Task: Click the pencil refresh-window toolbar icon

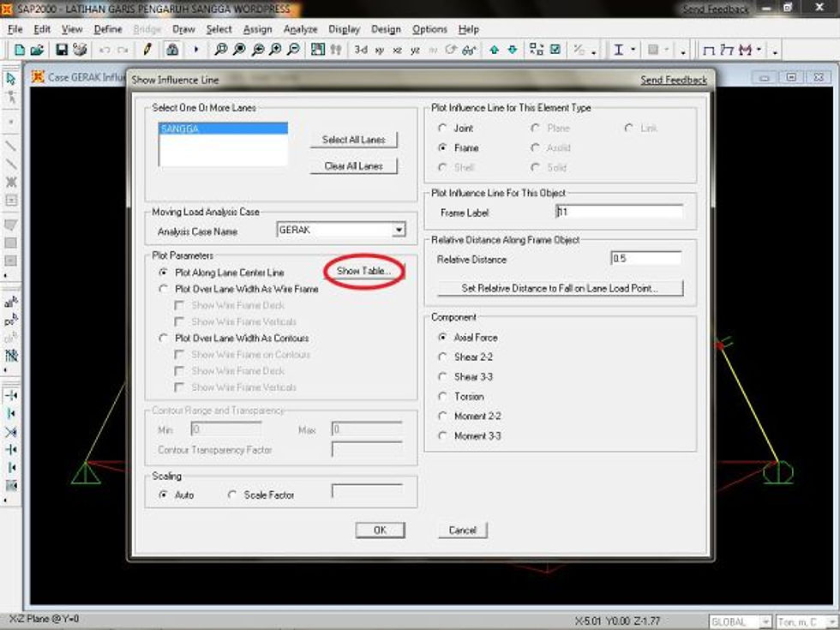Action: point(147,50)
